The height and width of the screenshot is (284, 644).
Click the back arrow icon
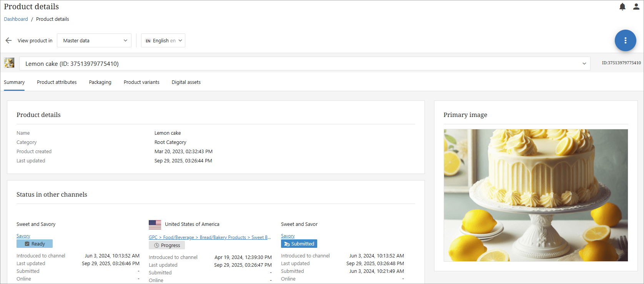point(8,40)
